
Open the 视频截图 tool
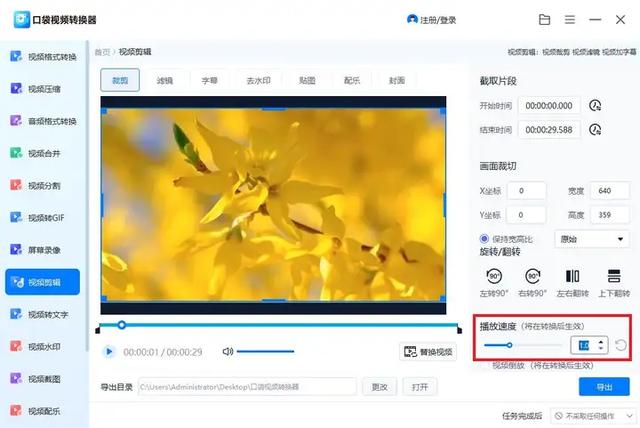click(36, 379)
